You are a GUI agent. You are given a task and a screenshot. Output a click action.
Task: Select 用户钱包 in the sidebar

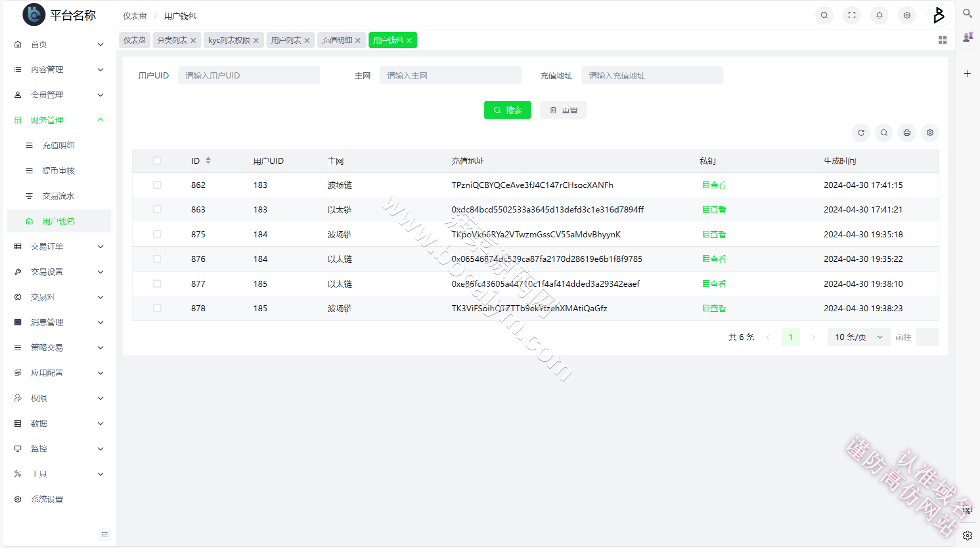click(x=59, y=221)
